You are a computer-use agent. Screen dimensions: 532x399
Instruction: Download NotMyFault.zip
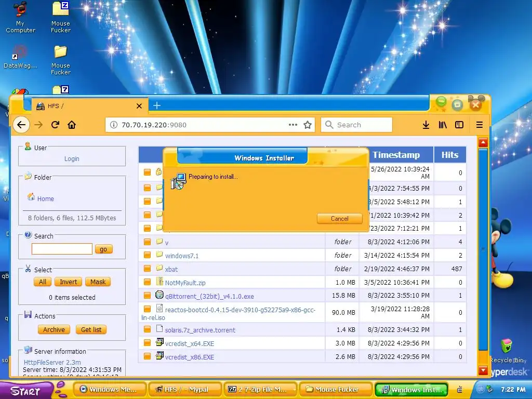coord(185,283)
